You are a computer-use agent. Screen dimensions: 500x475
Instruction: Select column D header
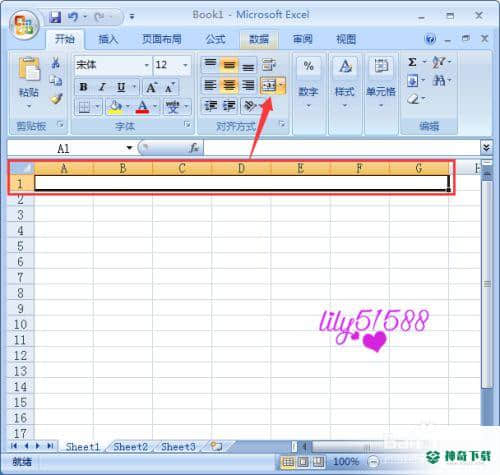pos(241,168)
